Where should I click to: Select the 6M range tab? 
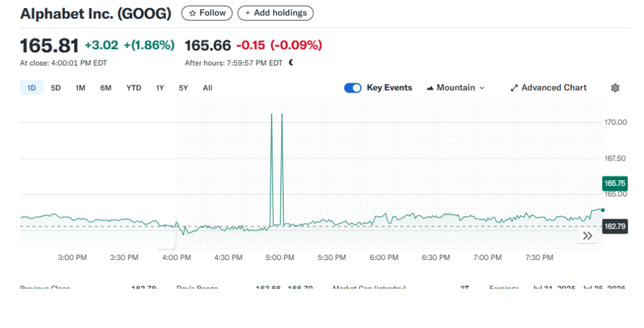[106, 88]
